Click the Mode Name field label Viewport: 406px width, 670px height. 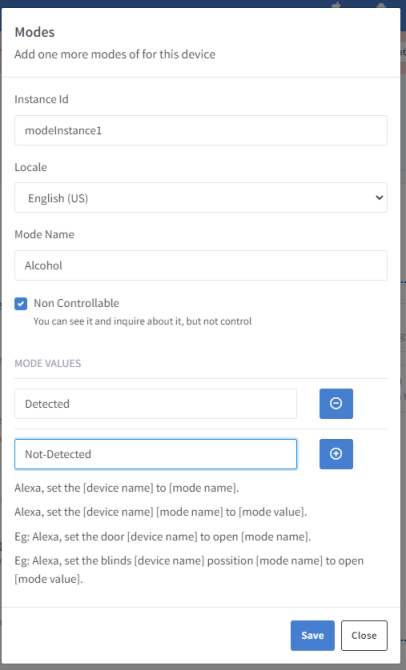coord(44,234)
